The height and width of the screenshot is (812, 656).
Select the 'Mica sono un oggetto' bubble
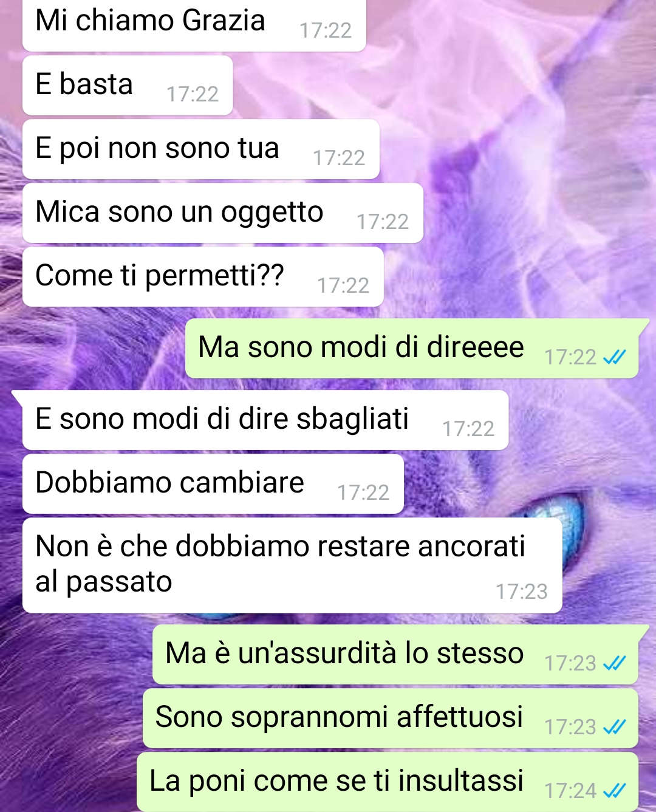click(223, 213)
